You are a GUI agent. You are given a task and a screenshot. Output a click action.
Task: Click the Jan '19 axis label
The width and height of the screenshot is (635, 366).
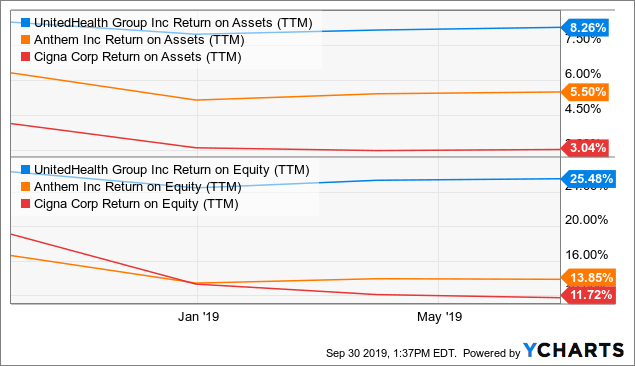pyautogui.click(x=198, y=317)
